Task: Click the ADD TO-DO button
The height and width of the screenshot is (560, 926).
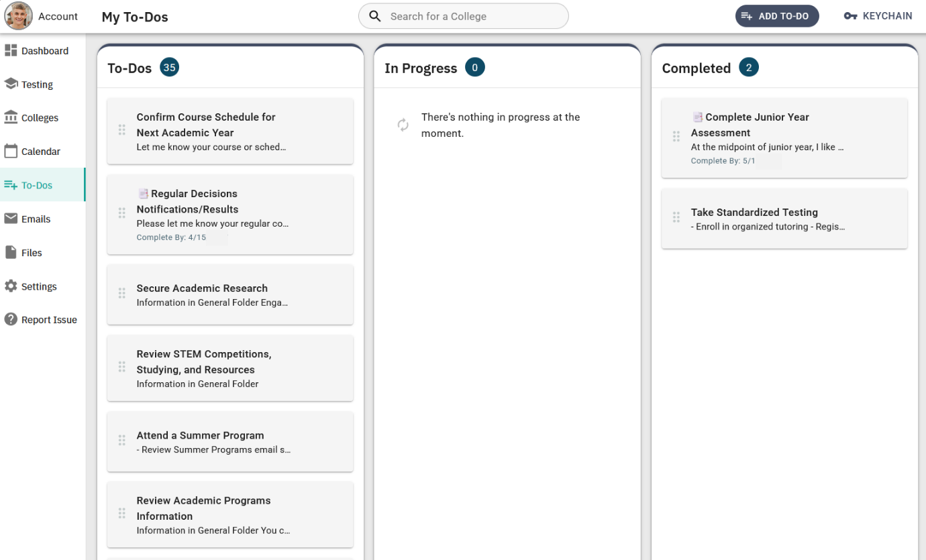Action: (777, 16)
